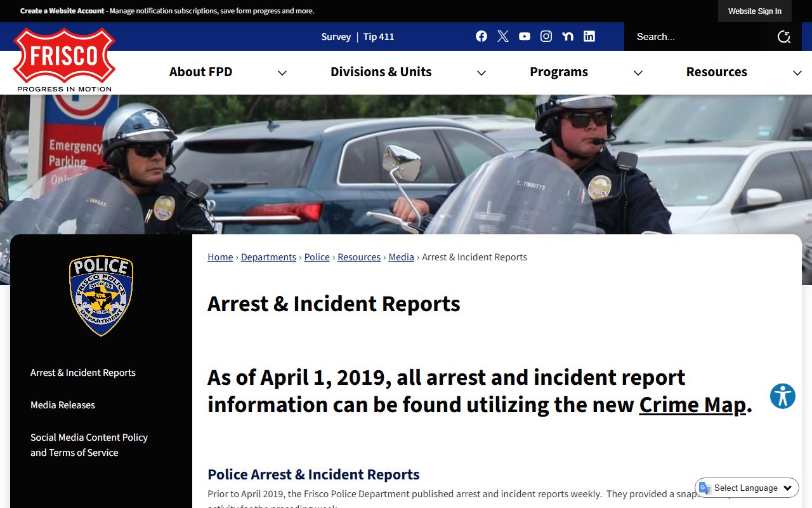Expand the About FPD chevron
812x508 pixels.
[282, 73]
